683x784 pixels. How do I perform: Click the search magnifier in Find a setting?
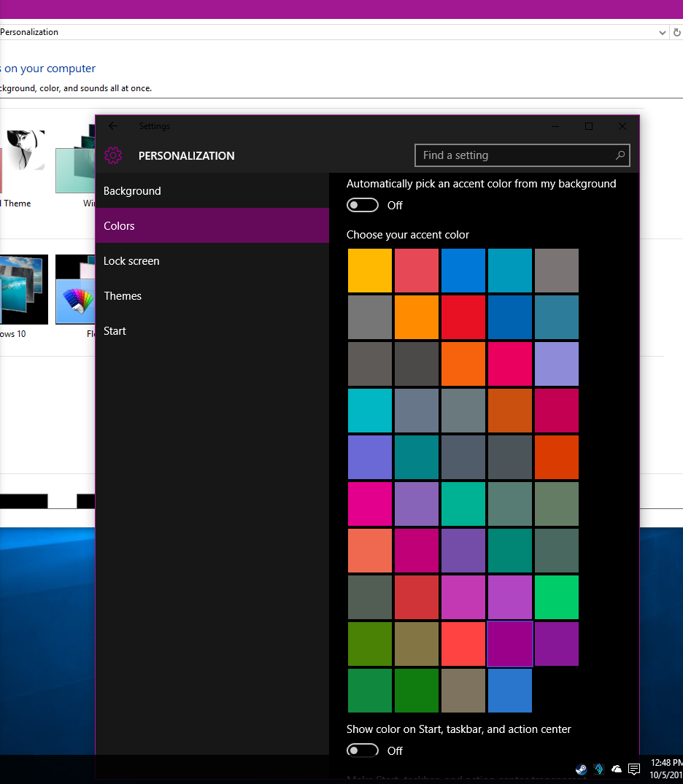620,155
